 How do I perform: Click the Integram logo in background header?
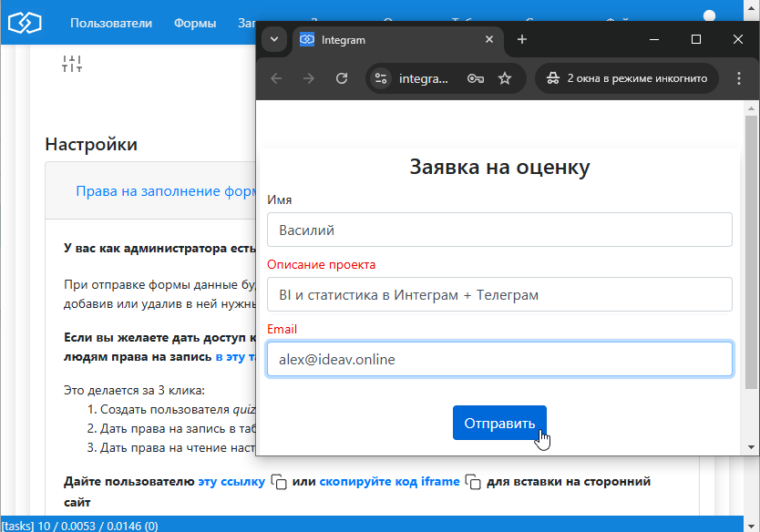click(25, 23)
